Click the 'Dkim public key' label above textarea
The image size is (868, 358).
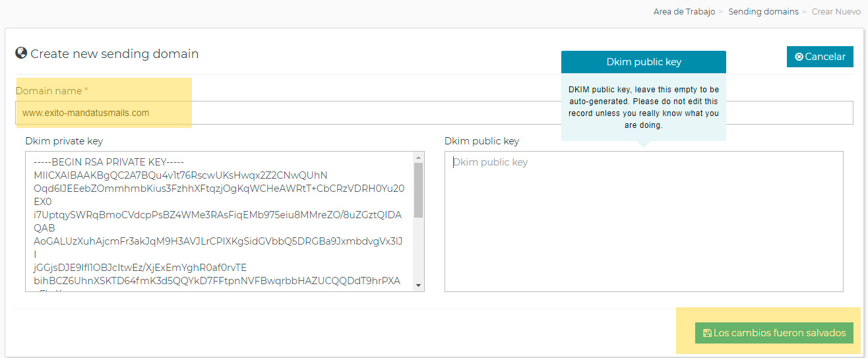pos(481,141)
